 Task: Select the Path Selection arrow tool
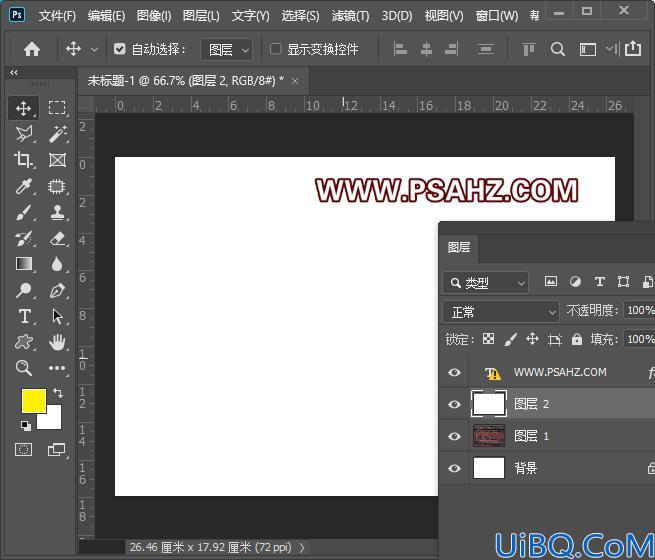pyautogui.click(x=57, y=316)
